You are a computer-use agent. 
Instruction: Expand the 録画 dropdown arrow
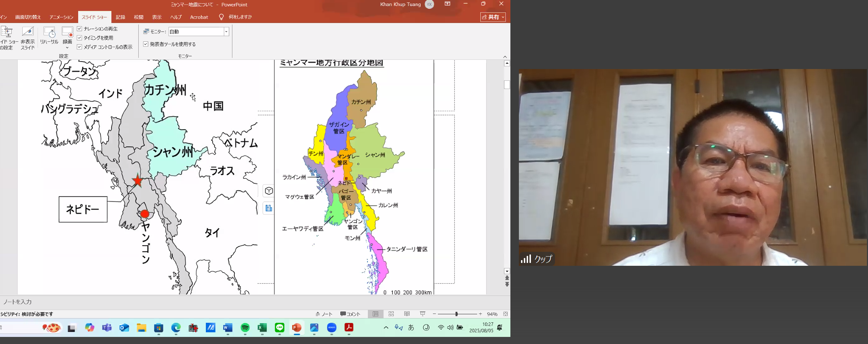point(67,48)
